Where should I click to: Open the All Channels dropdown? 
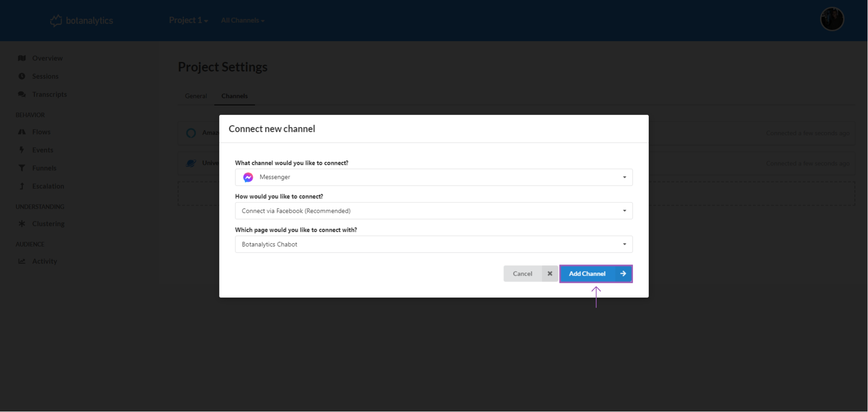[x=243, y=20]
